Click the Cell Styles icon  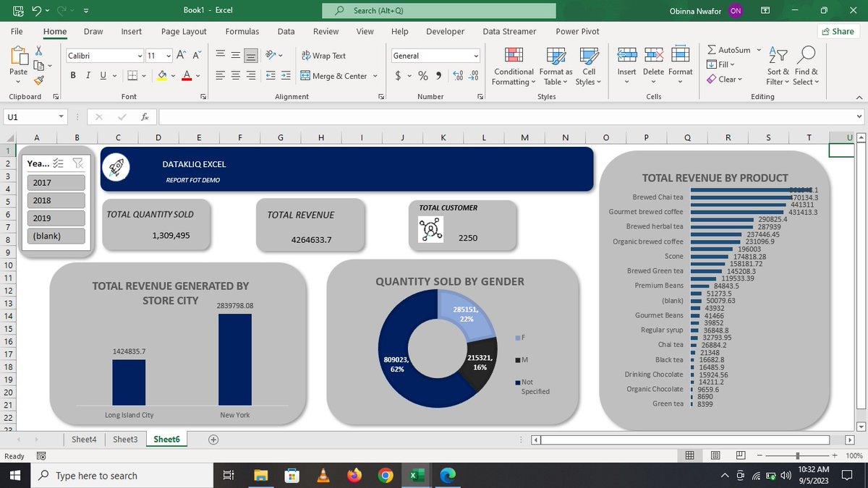pyautogui.click(x=590, y=56)
